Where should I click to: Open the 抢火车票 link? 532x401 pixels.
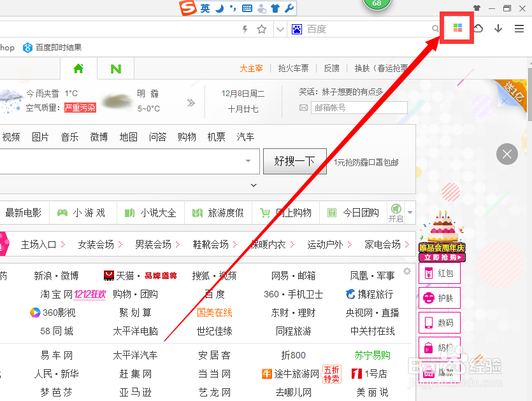tap(294, 68)
